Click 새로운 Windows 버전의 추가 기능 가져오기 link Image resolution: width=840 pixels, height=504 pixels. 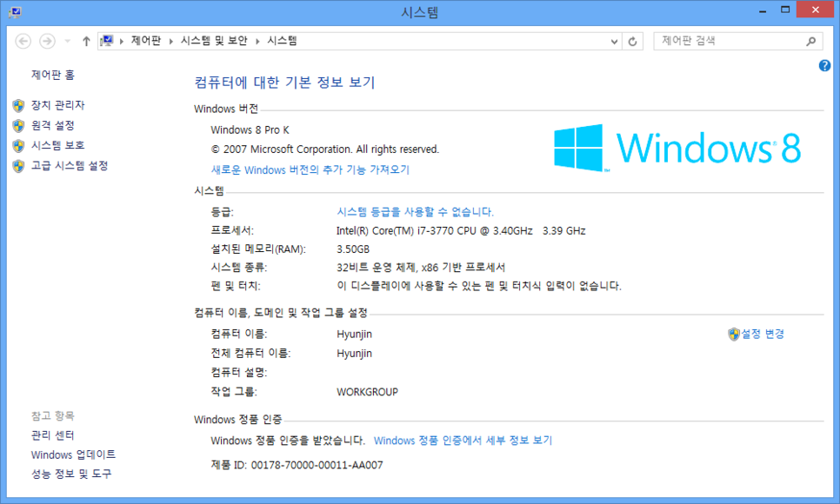tap(310, 169)
